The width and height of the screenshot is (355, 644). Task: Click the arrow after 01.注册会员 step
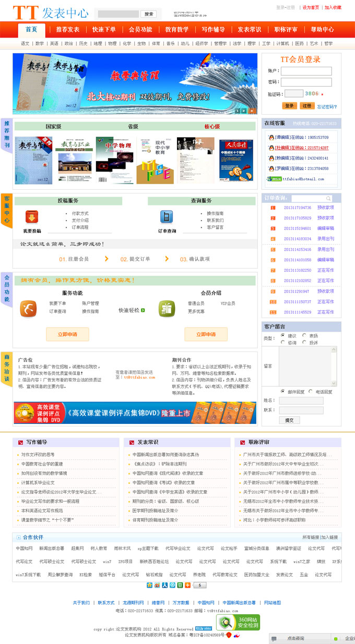point(106,259)
